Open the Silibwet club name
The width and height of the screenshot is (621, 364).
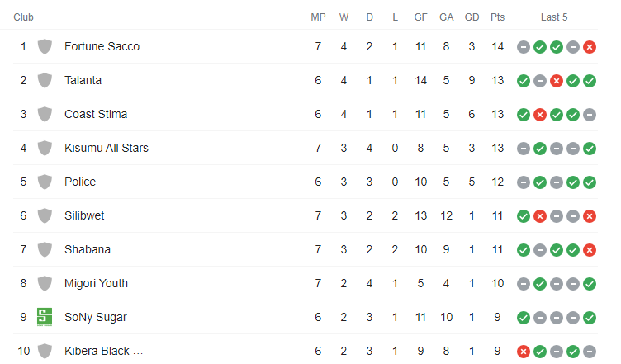click(x=84, y=215)
